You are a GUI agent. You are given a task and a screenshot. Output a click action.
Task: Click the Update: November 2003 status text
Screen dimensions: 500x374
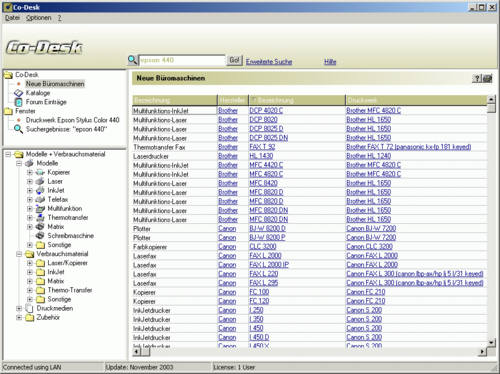[x=139, y=367]
